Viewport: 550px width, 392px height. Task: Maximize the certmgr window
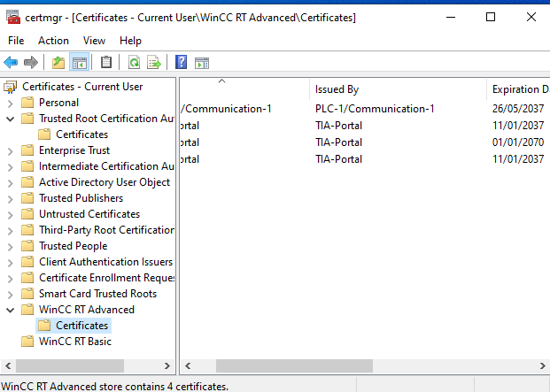click(491, 17)
